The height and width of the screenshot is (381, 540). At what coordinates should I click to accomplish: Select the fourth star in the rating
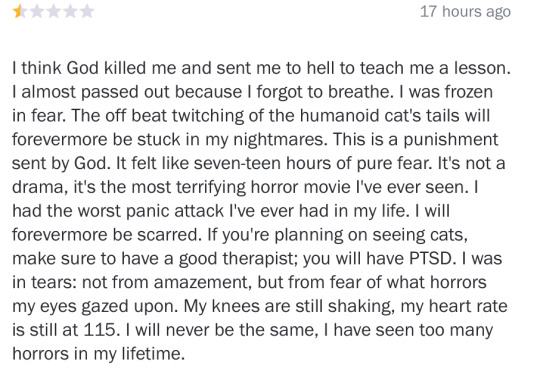click(x=70, y=11)
